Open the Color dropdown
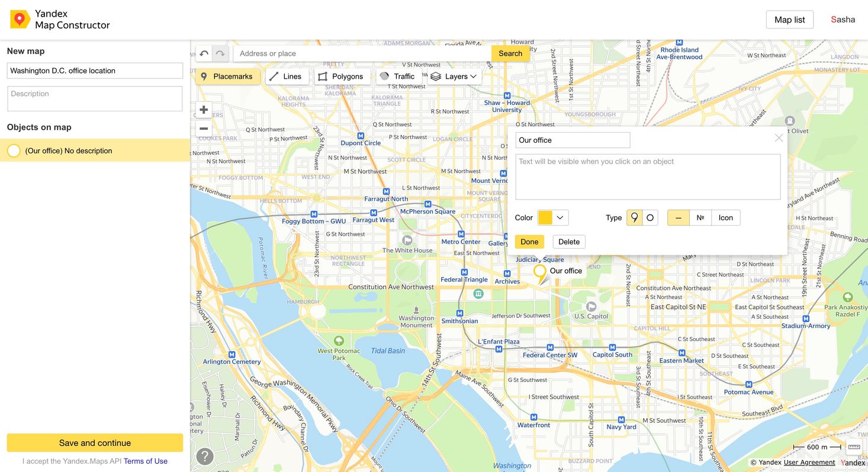Image resolution: width=868 pixels, height=472 pixels. 553,217
